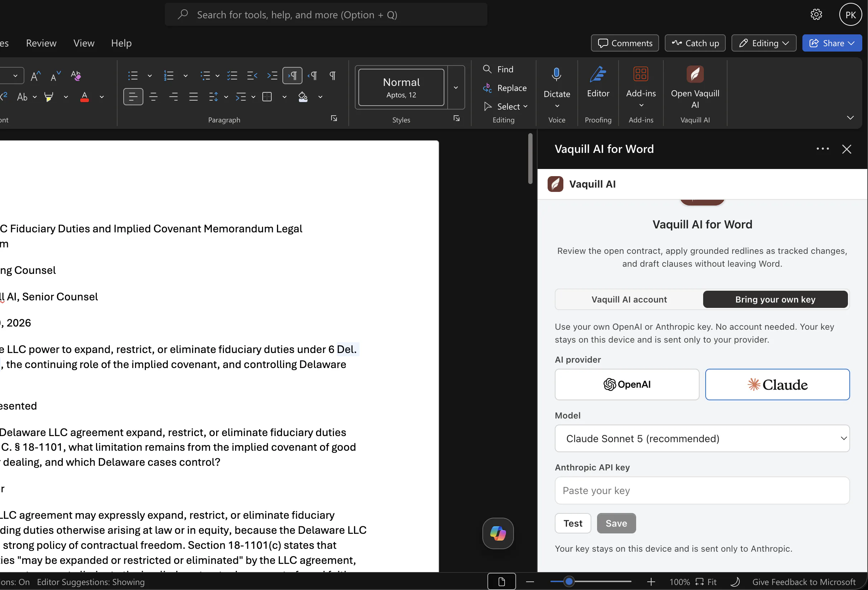This screenshot has width=868, height=590.
Task: Click the Anthropic API key field
Action: click(x=702, y=490)
